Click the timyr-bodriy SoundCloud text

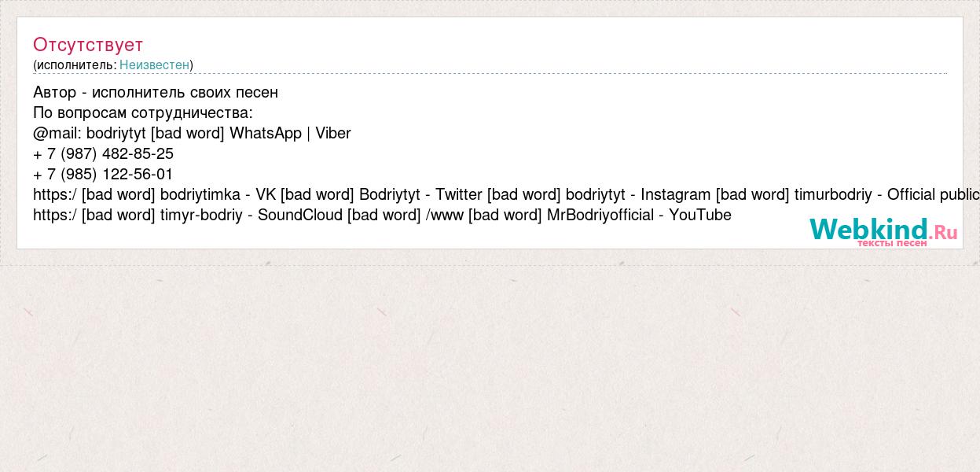pyautogui.click(x=251, y=215)
